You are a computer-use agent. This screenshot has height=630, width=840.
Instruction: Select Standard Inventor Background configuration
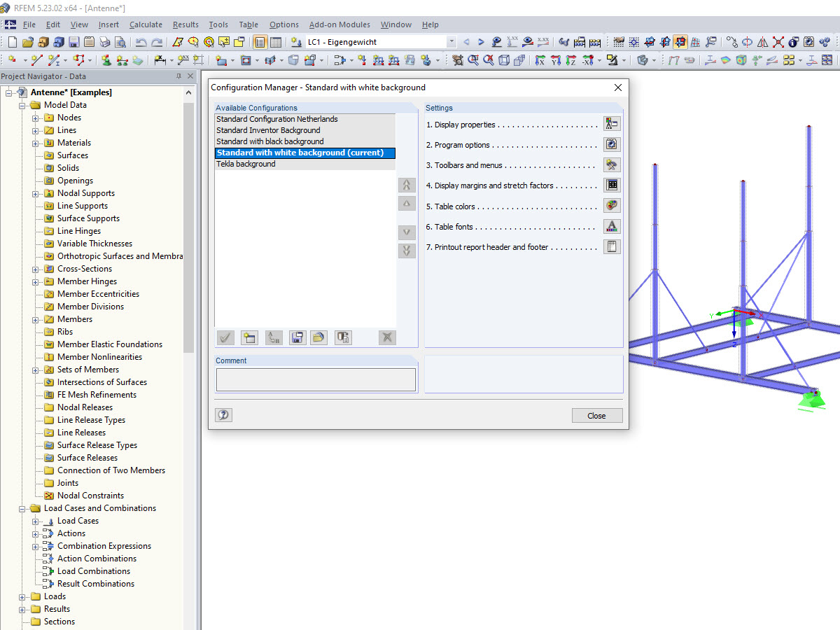tap(305, 130)
